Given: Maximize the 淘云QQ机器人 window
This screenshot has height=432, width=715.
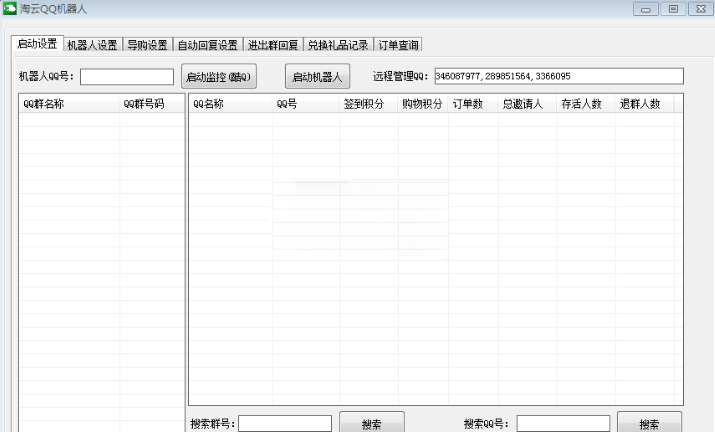Looking at the screenshot, I should tap(674, 9).
